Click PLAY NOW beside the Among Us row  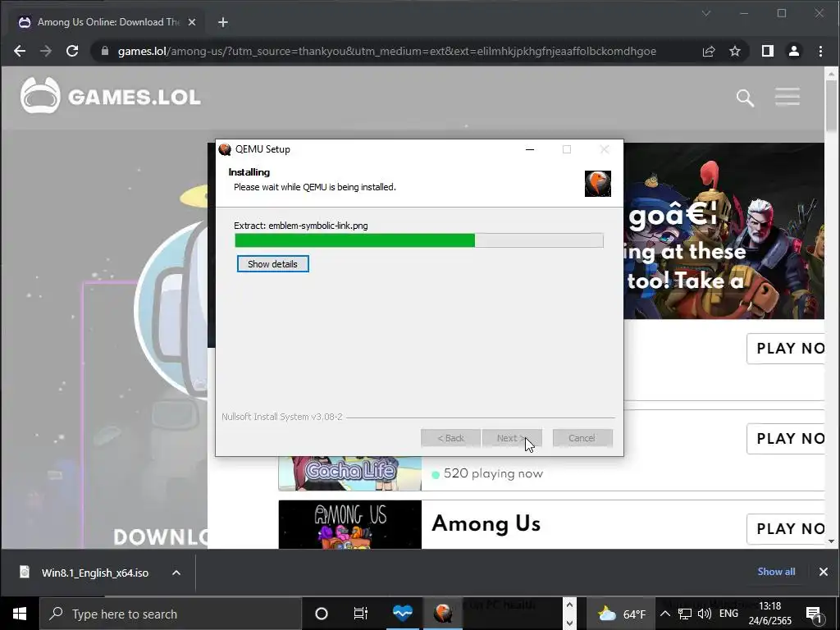click(786, 529)
